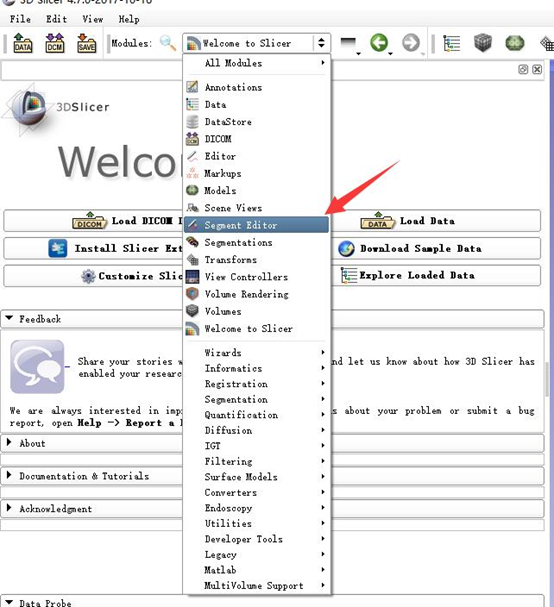The image size is (554, 607).
Task: Click the module finder magnifier icon
Action: [x=168, y=43]
